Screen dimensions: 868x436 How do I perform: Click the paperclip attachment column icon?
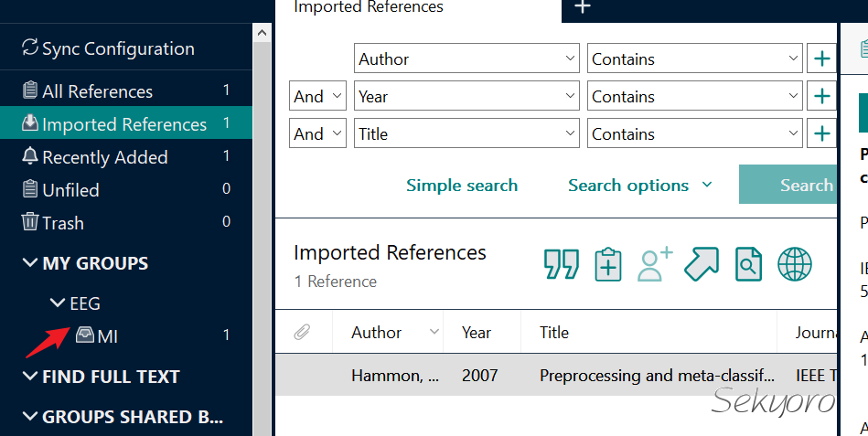click(302, 333)
